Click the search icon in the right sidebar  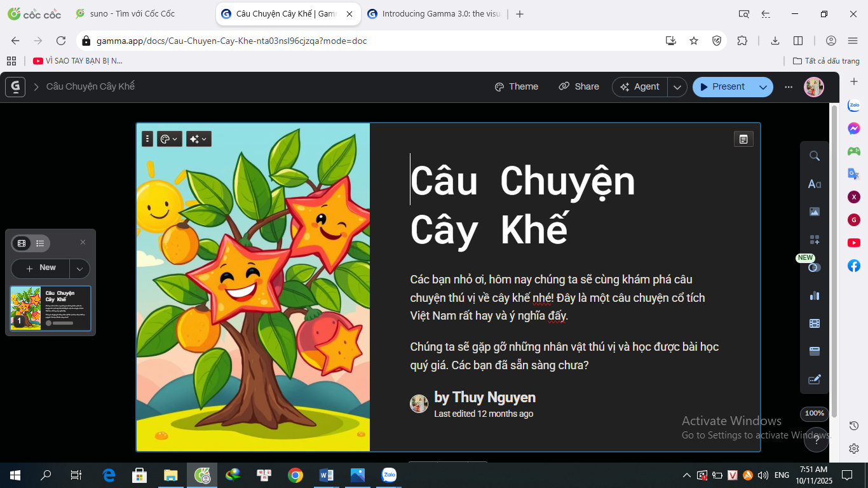(x=814, y=156)
